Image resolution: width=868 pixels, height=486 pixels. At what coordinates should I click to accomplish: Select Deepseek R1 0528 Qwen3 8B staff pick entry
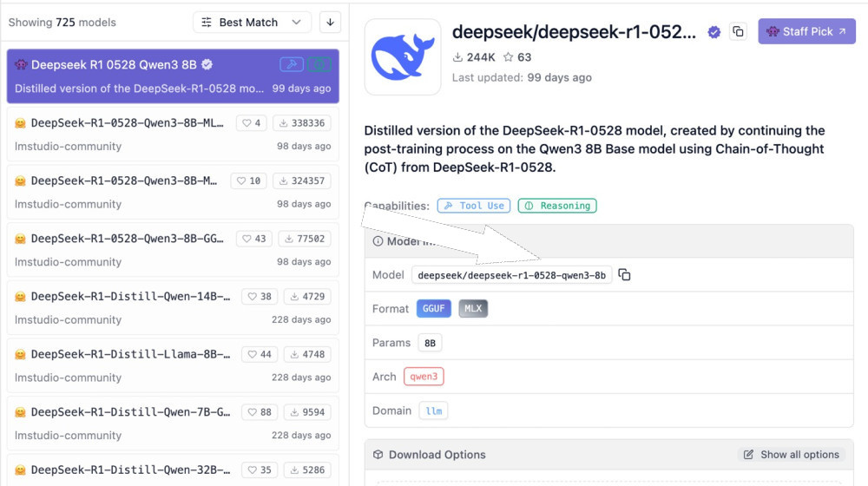point(173,76)
